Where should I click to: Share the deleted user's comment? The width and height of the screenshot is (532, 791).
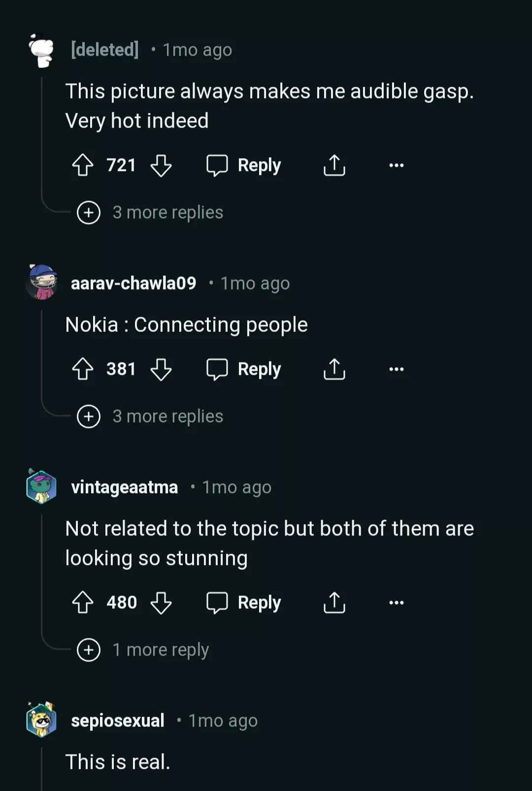(x=334, y=165)
